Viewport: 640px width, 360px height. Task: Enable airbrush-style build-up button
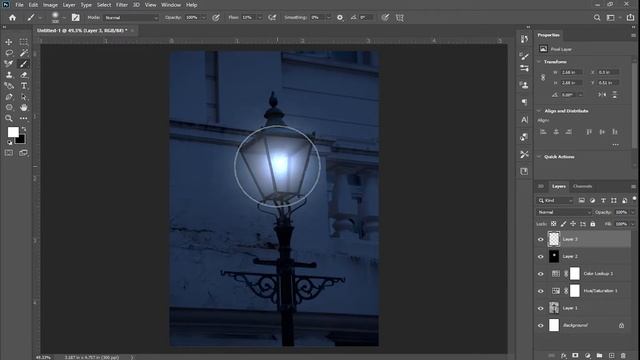pos(272,18)
